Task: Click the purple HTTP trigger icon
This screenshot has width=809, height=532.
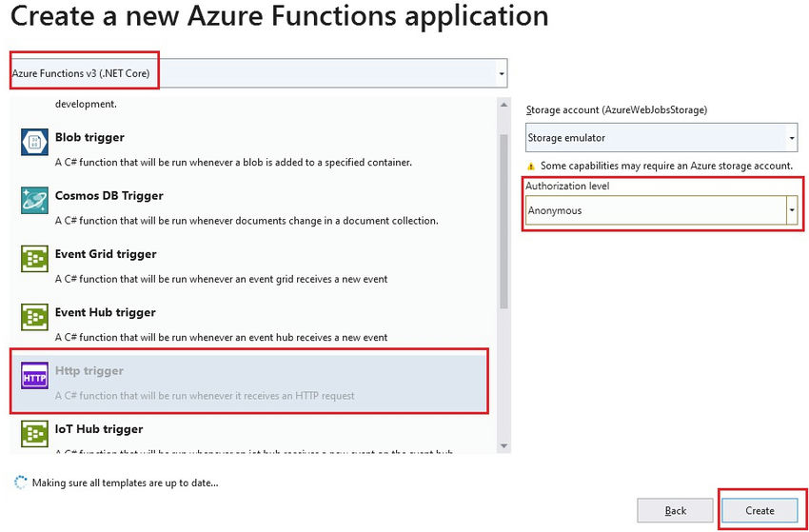Action: click(x=34, y=376)
